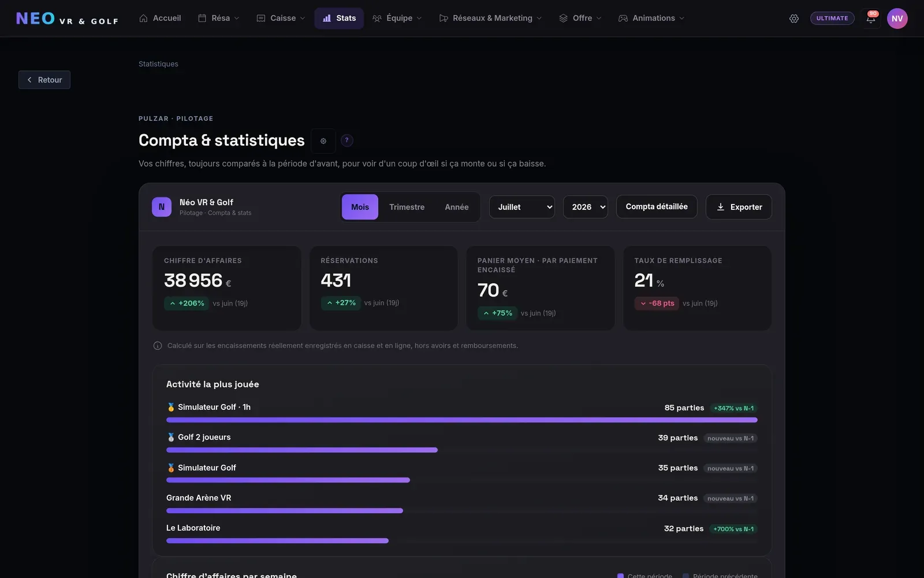This screenshot has height=578, width=924.
Task: Click the gold medal on Simulateur Golf · 1h
Action: (x=171, y=407)
